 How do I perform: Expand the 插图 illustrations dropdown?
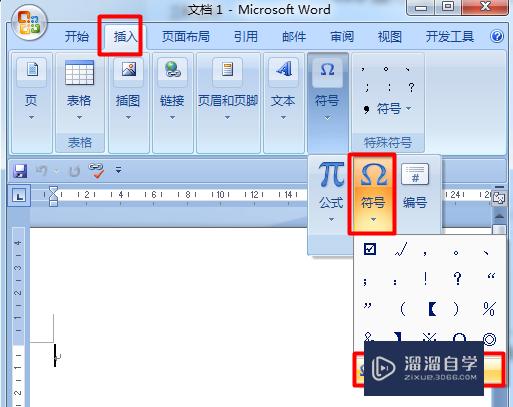128,103
